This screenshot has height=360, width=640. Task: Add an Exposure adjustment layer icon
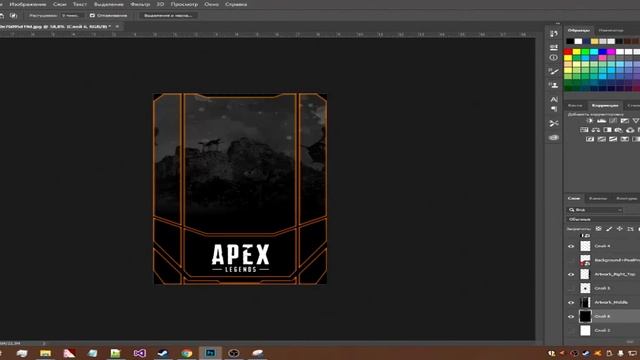624,121
